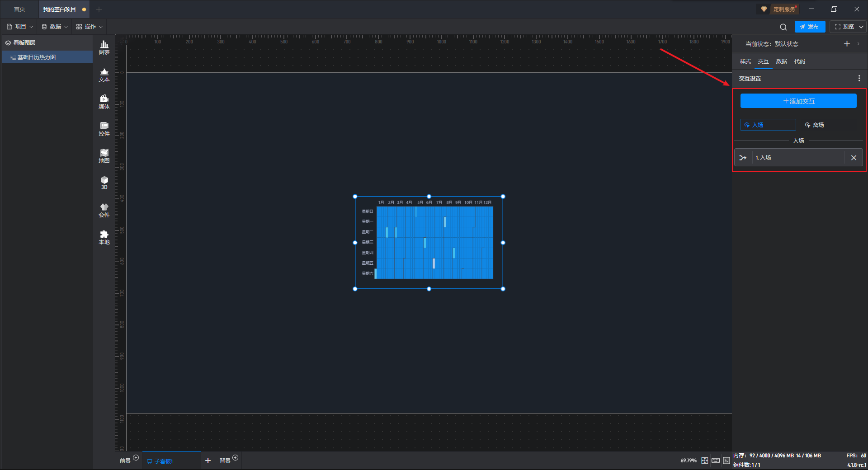The height and width of the screenshot is (470, 868).
Task: Open the 本地 local components panel
Action: [104, 237]
